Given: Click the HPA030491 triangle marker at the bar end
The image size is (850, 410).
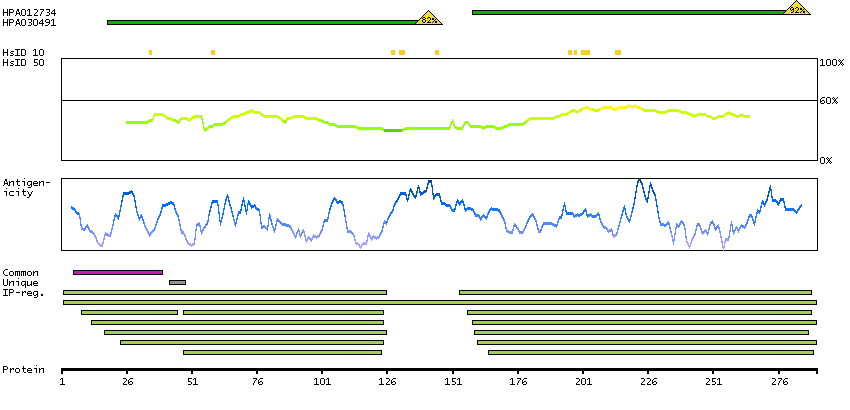Looking at the screenshot, I should click(429, 18).
